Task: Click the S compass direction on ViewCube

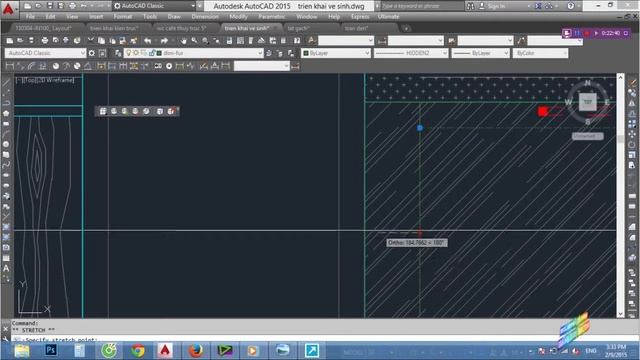Action: [x=588, y=122]
